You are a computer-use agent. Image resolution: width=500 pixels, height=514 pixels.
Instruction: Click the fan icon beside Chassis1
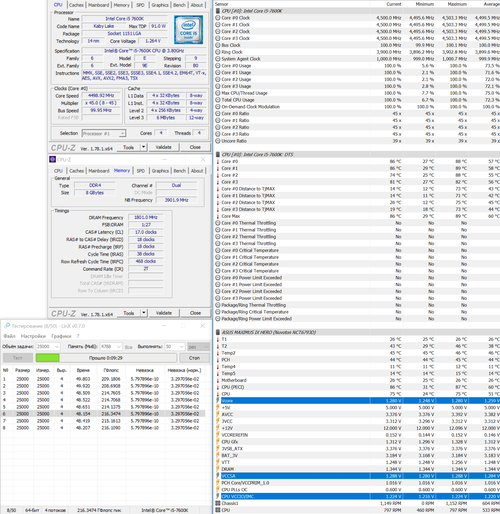tap(218, 503)
